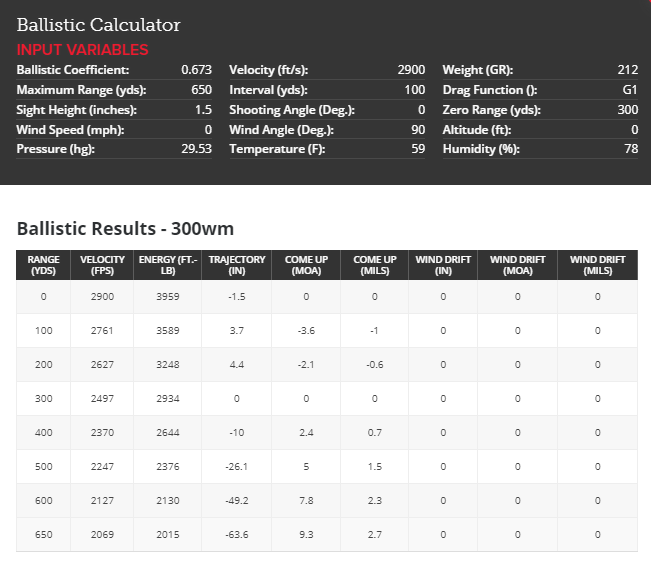Click the Temperature value 59
This screenshot has height=562, width=651.
point(418,149)
